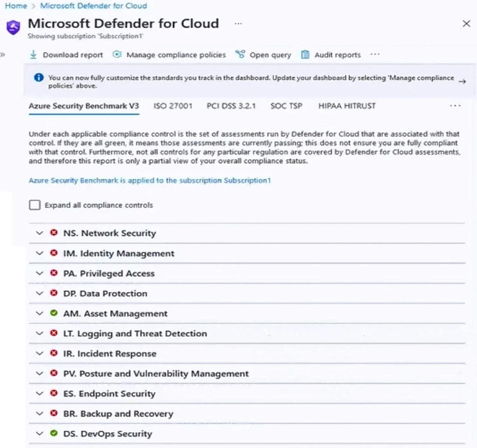
Task: Open the HIPAA HITRUST tab
Action: tap(347, 106)
